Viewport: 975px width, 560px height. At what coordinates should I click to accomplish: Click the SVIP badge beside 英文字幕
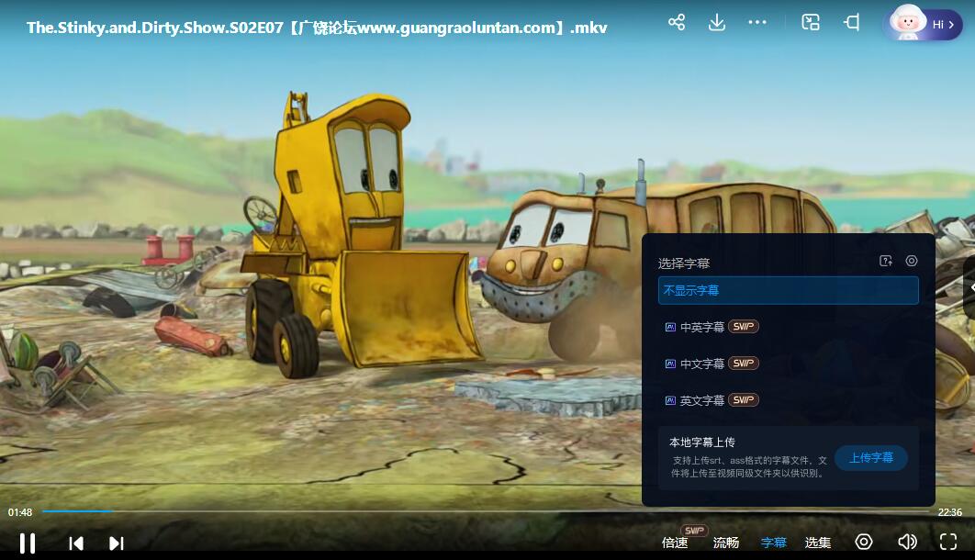point(744,399)
